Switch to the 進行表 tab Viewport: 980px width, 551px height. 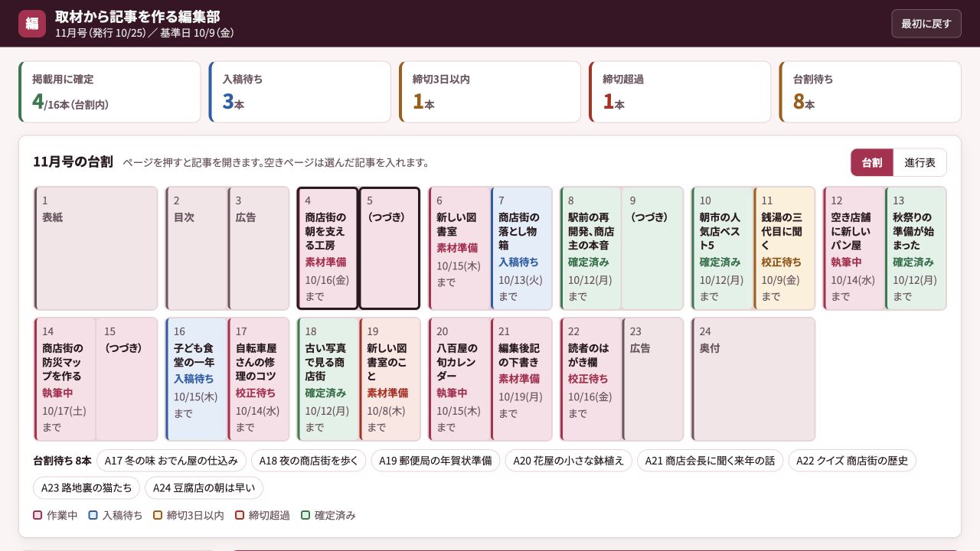[920, 162]
